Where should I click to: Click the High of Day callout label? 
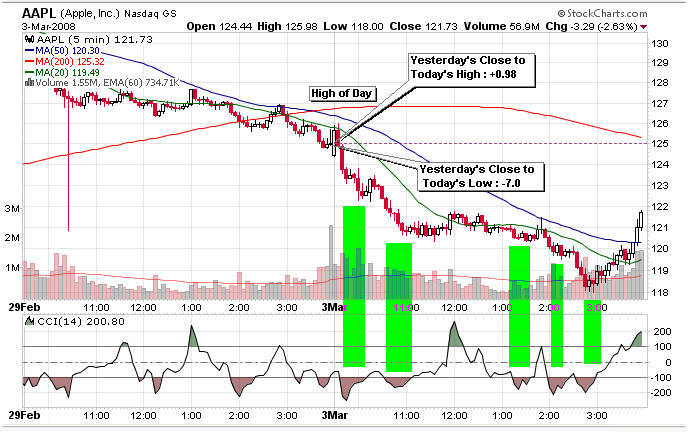click(x=342, y=93)
